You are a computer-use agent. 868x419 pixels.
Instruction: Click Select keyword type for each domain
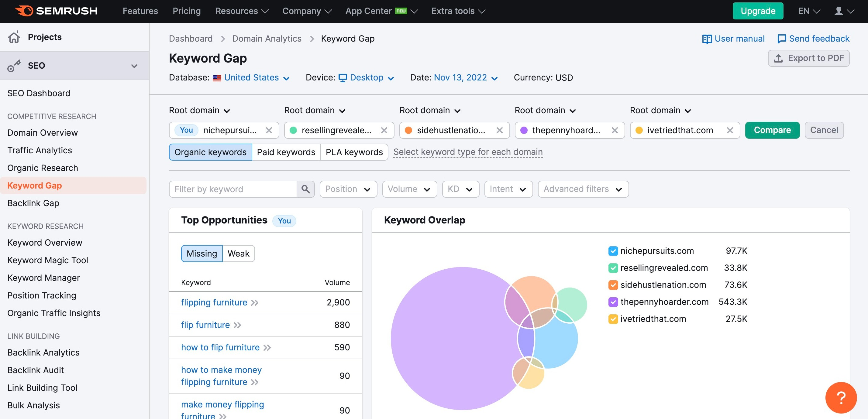click(x=468, y=152)
